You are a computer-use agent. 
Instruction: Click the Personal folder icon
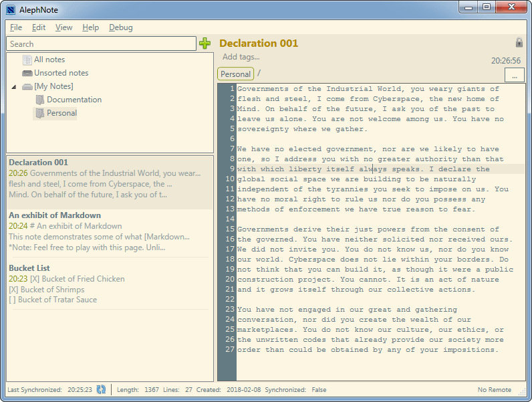click(x=40, y=113)
